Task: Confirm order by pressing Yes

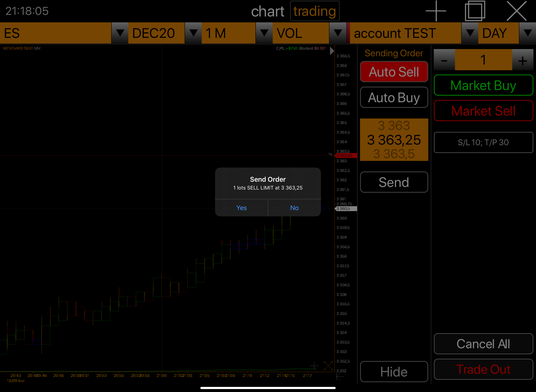Action: pyautogui.click(x=241, y=208)
